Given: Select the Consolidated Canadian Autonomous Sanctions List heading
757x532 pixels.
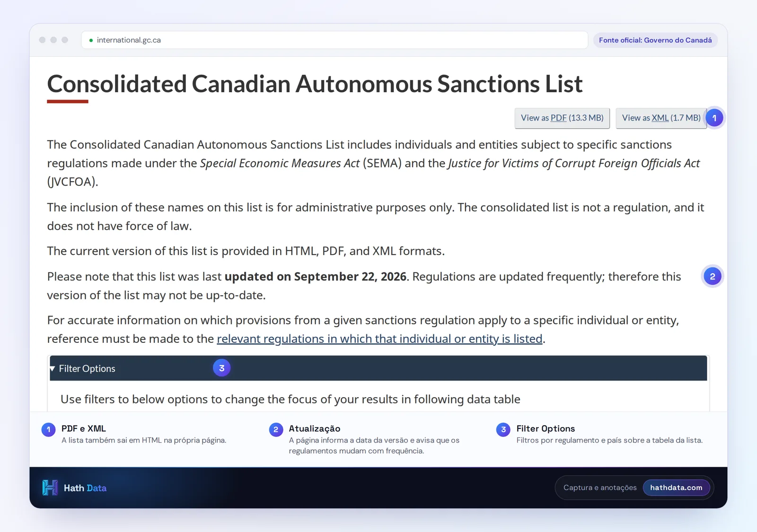Looking at the screenshot, I should (315, 84).
